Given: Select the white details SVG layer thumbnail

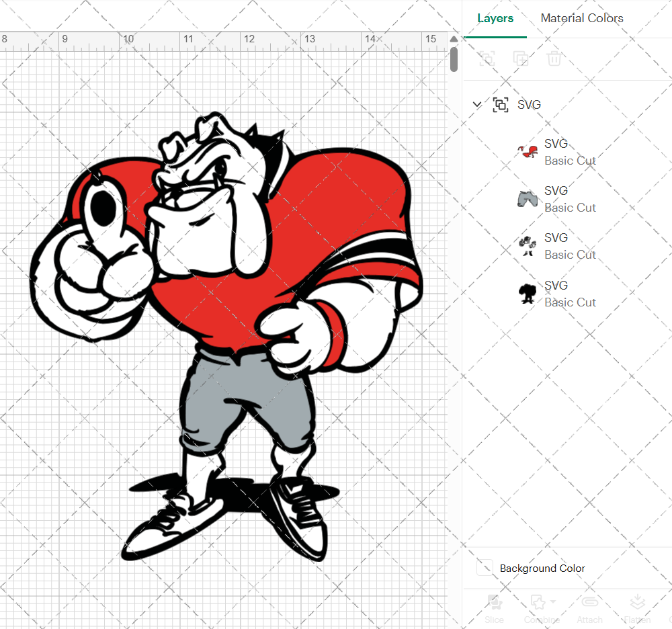Looking at the screenshot, I should coord(528,246).
